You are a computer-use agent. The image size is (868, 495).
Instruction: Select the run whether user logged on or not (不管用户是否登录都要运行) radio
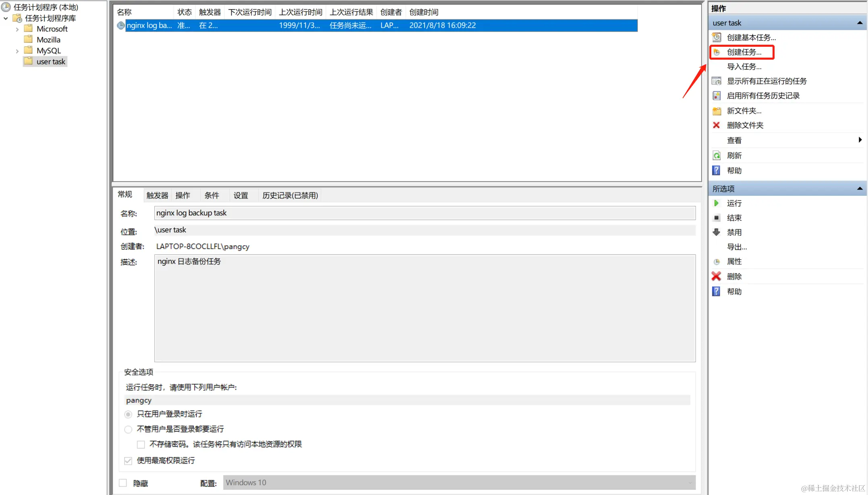click(x=128, y=429)
